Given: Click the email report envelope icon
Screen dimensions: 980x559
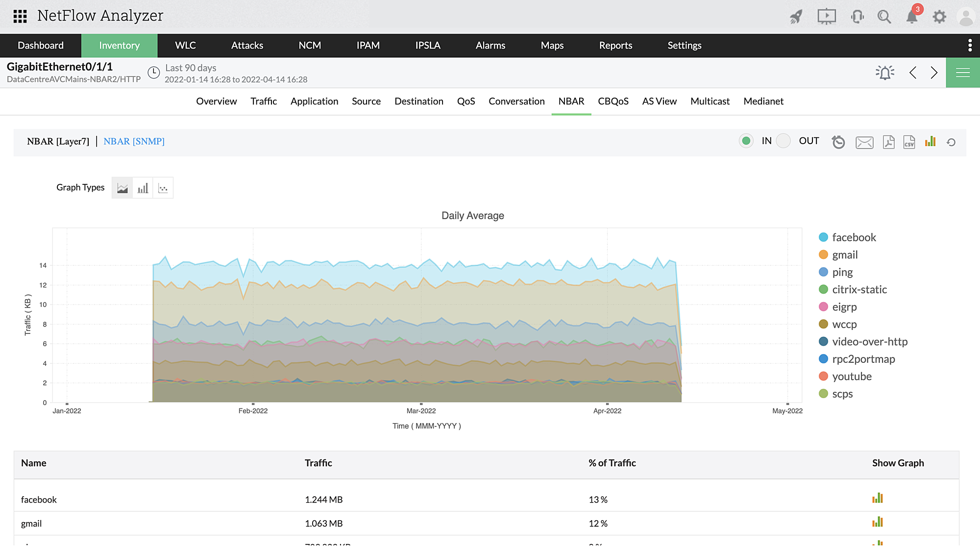Looking at the screenshot, I should 864,142.
